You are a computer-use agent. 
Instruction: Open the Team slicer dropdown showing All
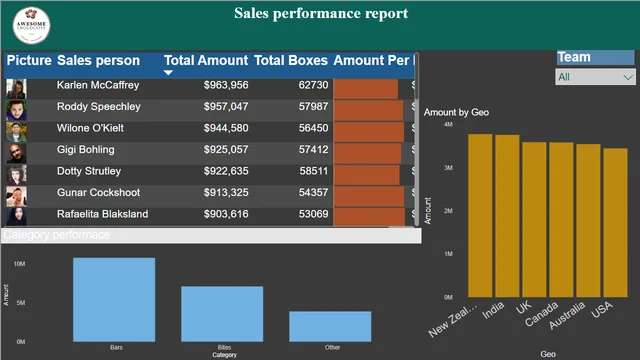click(x=595, y=77)
